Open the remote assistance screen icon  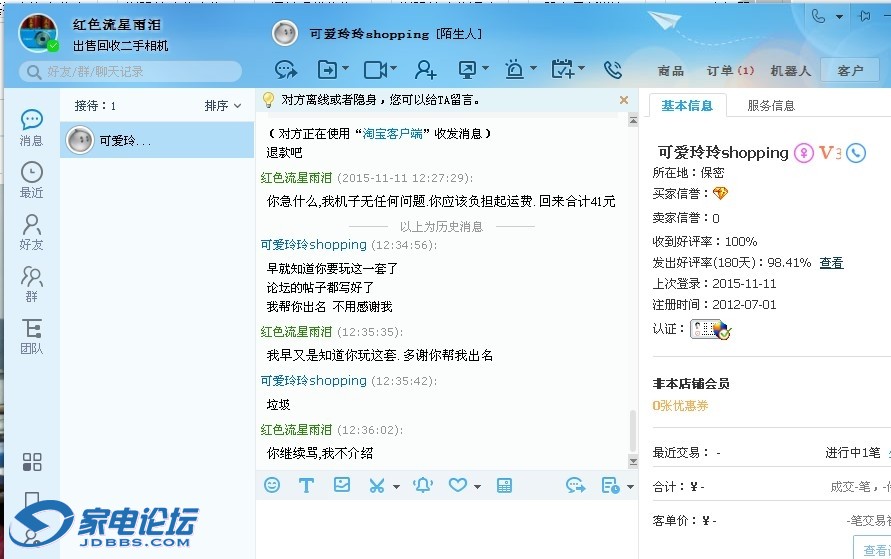[467, 70]
